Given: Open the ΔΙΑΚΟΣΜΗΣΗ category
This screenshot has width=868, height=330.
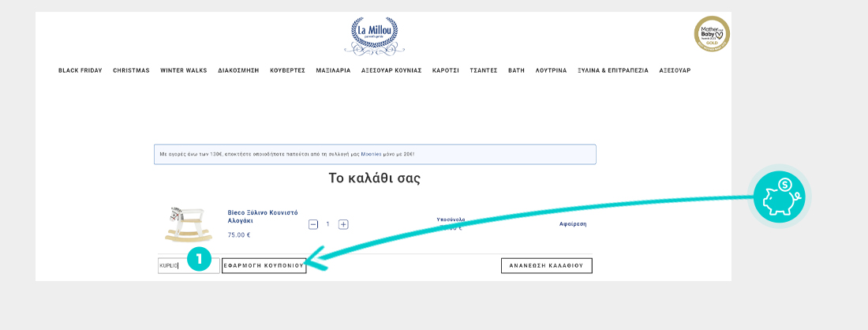Looking at the screenshot, I should point(238,70).
